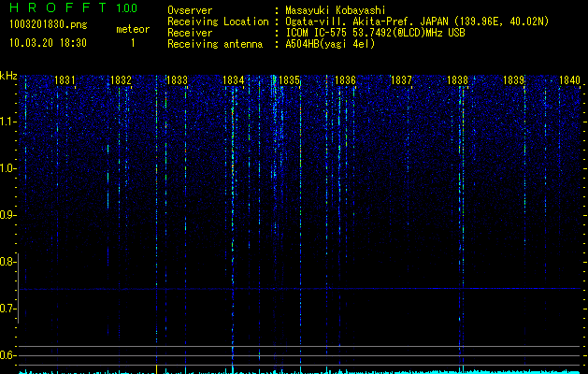Viewport: 588px width, 374px height.
Task: Click the 1833 time marker
Action: click(x=177, y=80)
